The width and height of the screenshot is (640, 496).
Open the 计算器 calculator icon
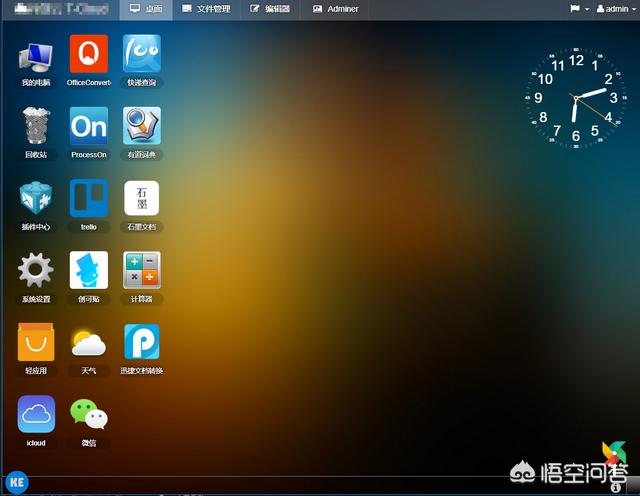point(142,270)
